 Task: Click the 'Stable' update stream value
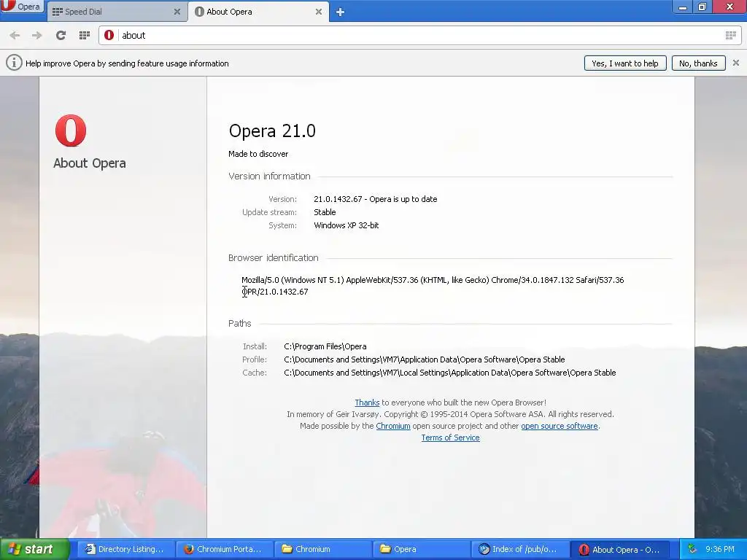coord(325,212)
